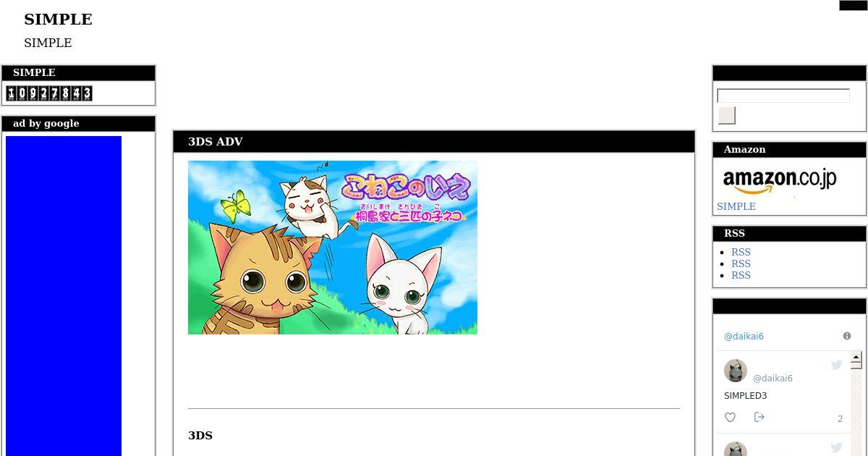Open Twitter widget info icon

(x=847, y=336)
